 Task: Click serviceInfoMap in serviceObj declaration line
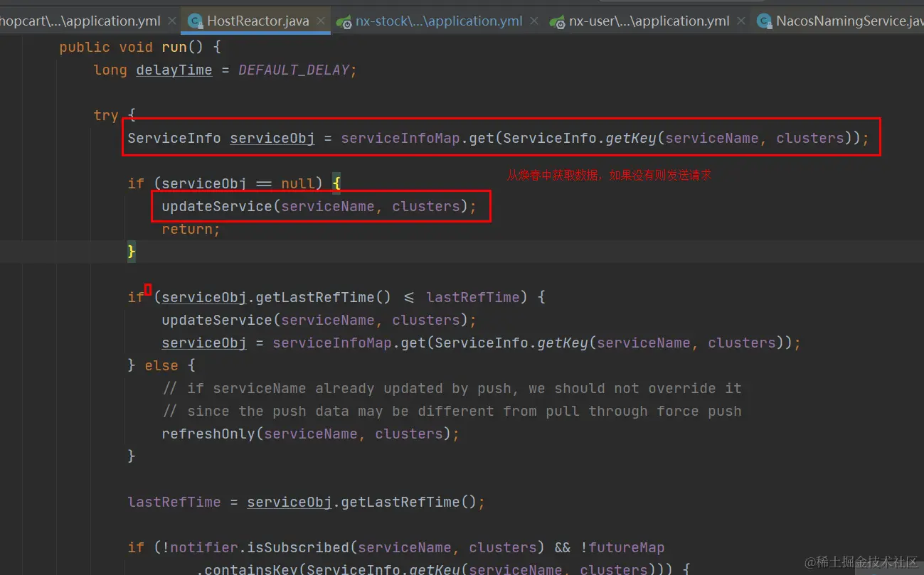[400, 138]
